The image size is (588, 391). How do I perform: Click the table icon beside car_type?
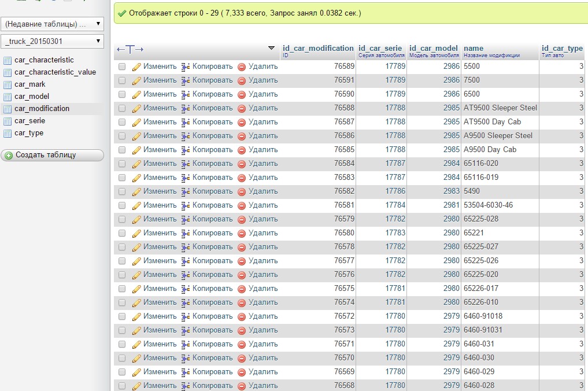[x=8, y=133]
